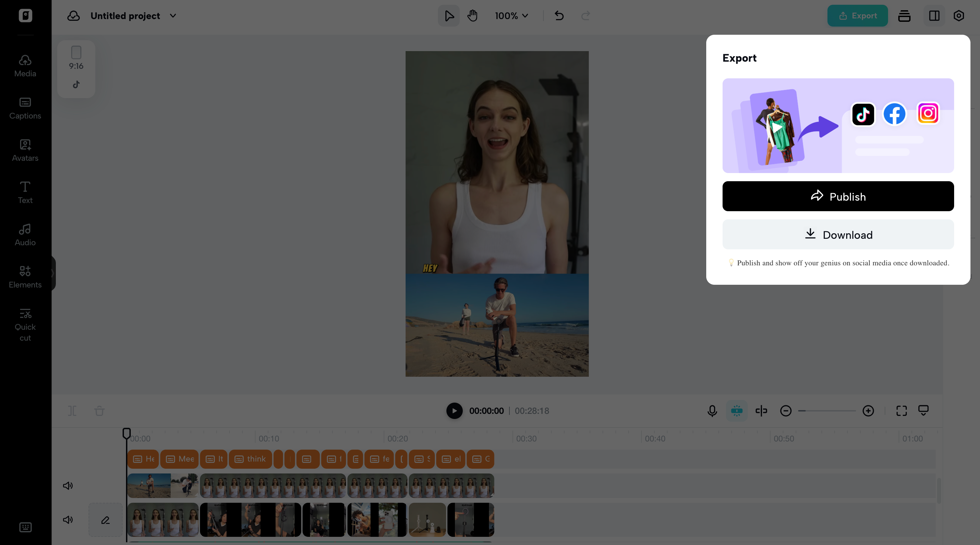Click the split clip tool

coord(72,411)
